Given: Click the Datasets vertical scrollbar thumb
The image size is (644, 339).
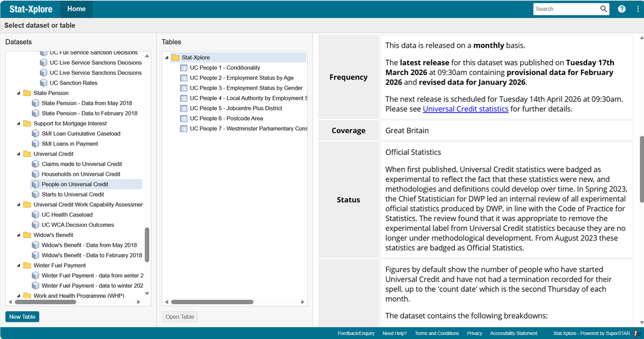Looking at the screenshot, I should [147, 245].
